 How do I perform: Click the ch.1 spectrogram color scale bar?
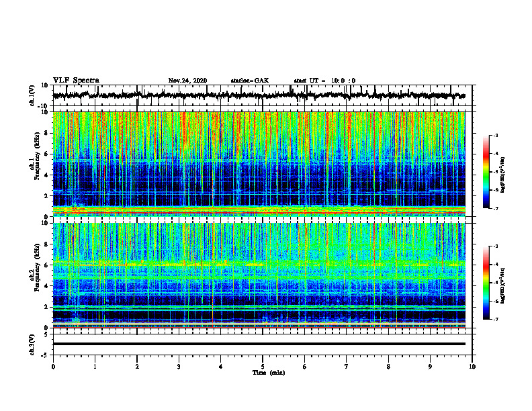486,172
